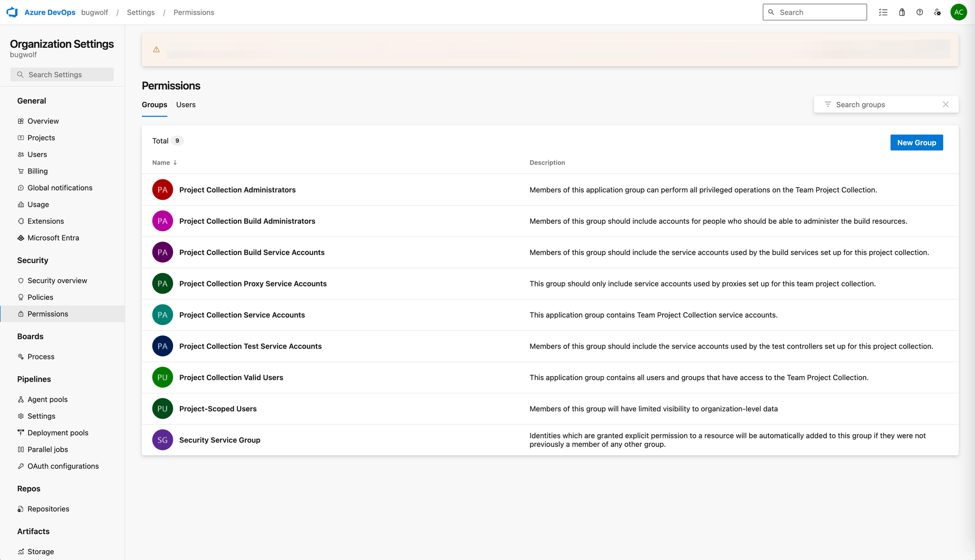975x560 pixels.
Task: Clear the Search groups filter with X
Action: coord(946,104)
